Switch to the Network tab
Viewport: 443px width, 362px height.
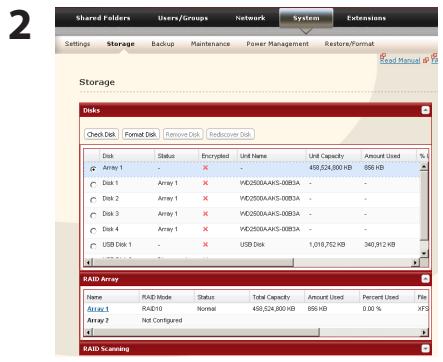[x=250, y=18]
